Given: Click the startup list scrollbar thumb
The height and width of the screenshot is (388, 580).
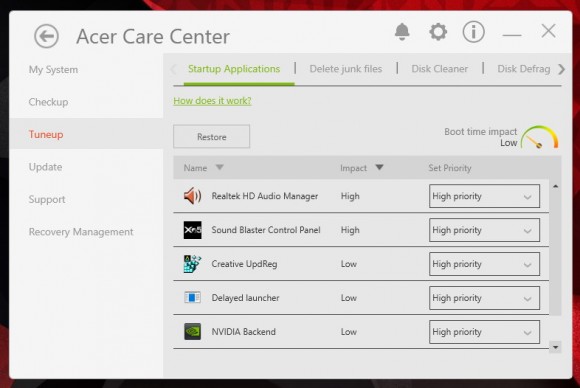Looking at the screenshot, I should [555, 254].
